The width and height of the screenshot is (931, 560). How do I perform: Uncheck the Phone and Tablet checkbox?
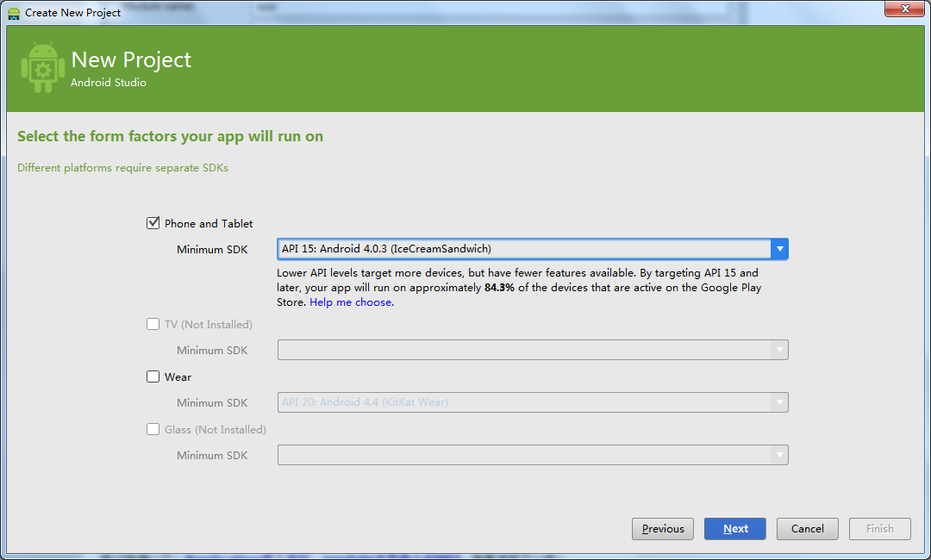point(153,223)
